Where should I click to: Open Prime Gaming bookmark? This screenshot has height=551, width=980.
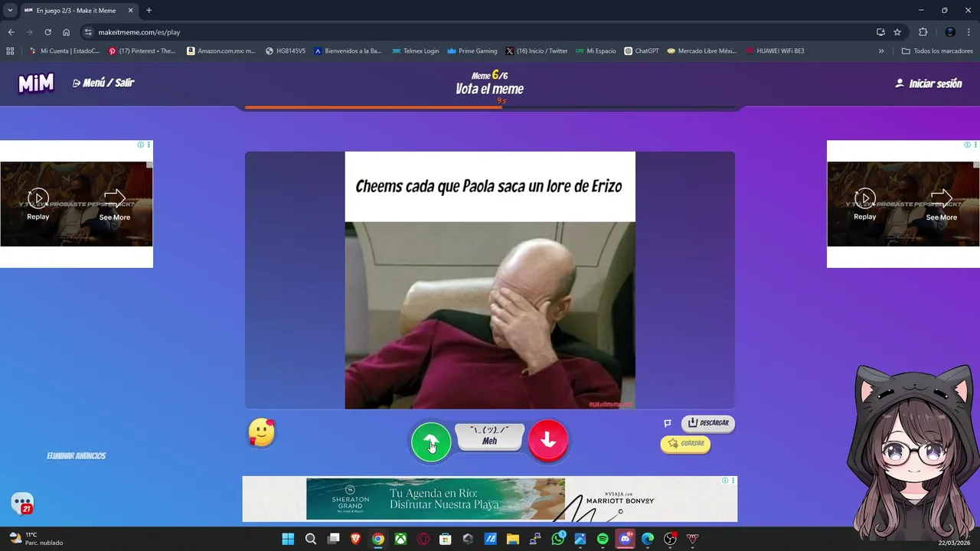point(472,51)
